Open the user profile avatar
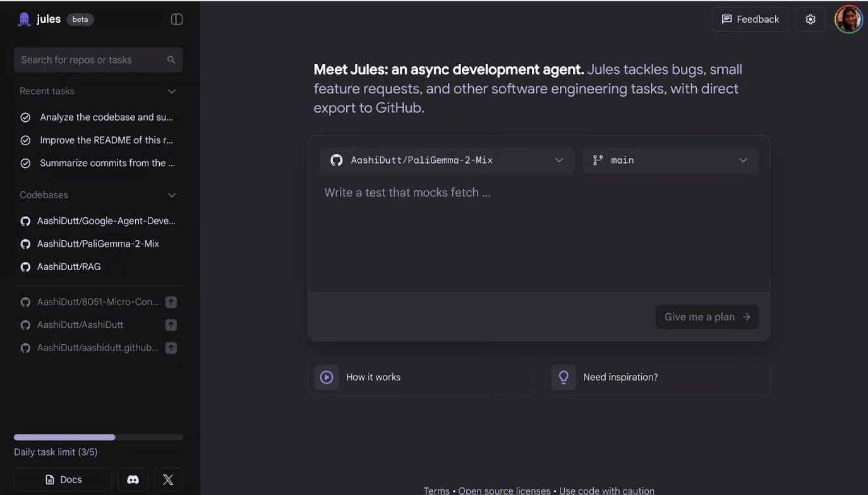 pos(848,20)
